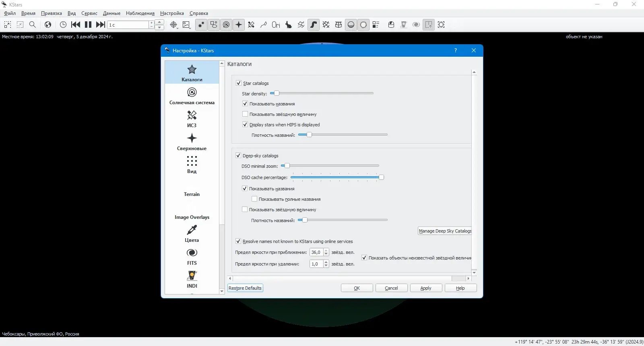Click the Restore Defaults button
Viewport: 644px width, 346px height.
245,288
